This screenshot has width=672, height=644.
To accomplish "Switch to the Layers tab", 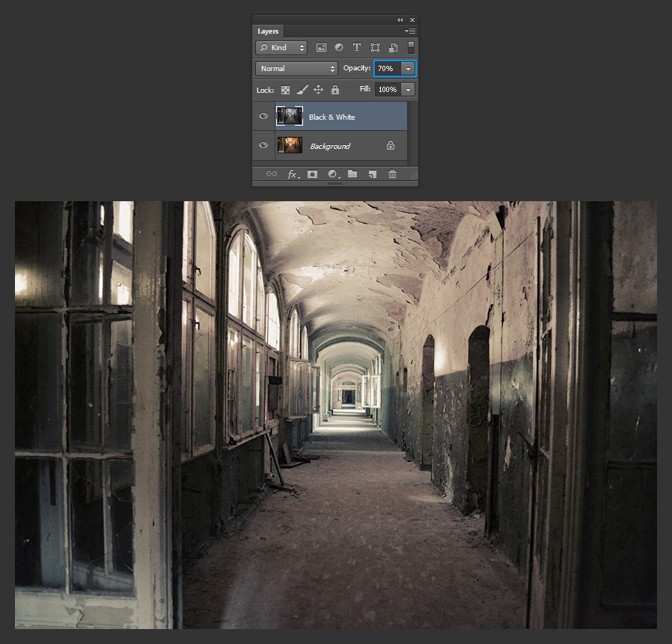I will (268, 31).
